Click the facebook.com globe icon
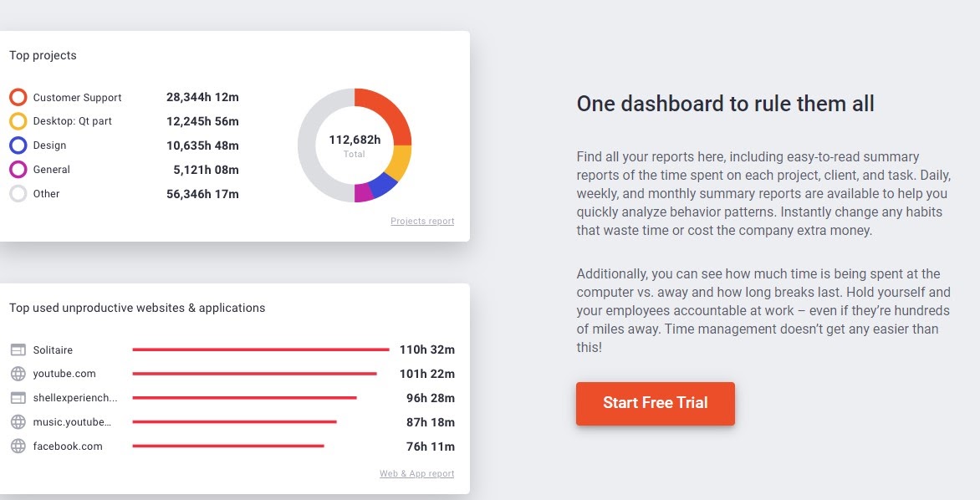This screenshot has height=500, width=980. (x=18, y=446)
